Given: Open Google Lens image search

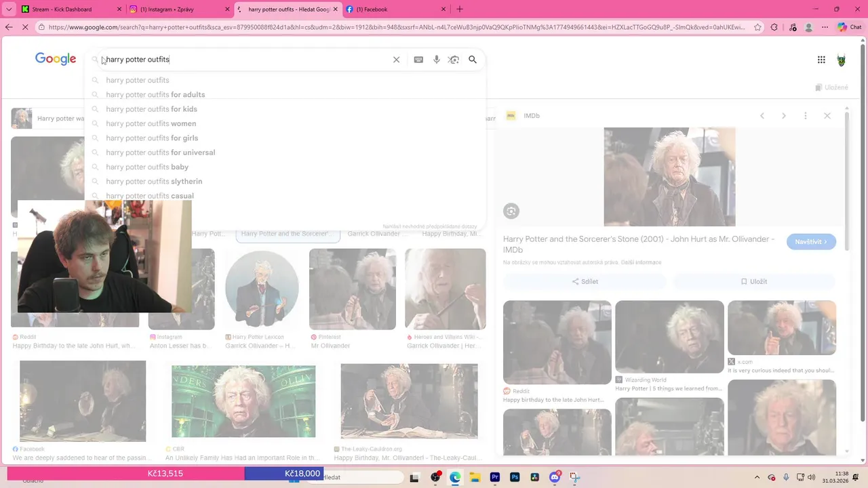Looking at the screenshot, I should click(x=454, y=60).
